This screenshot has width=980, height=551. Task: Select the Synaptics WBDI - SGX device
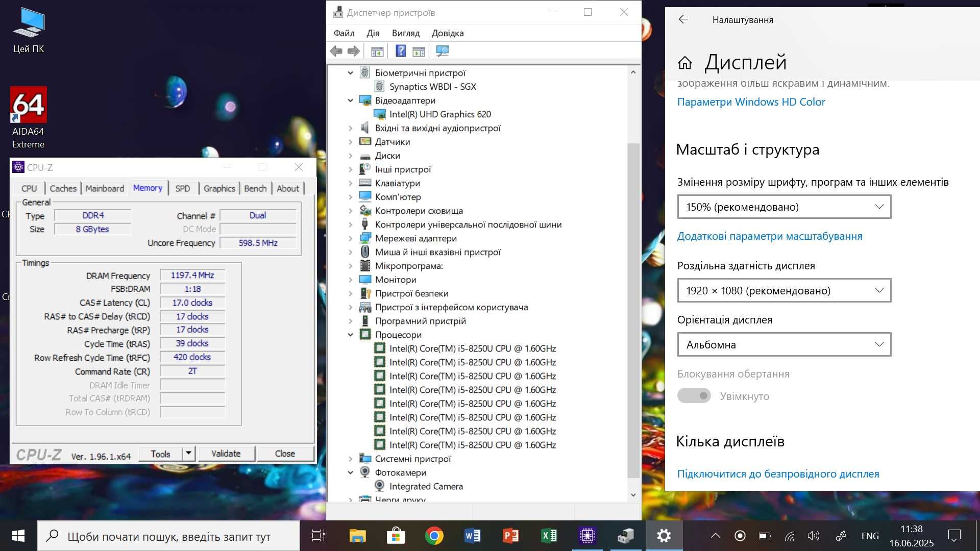point(432,87)
